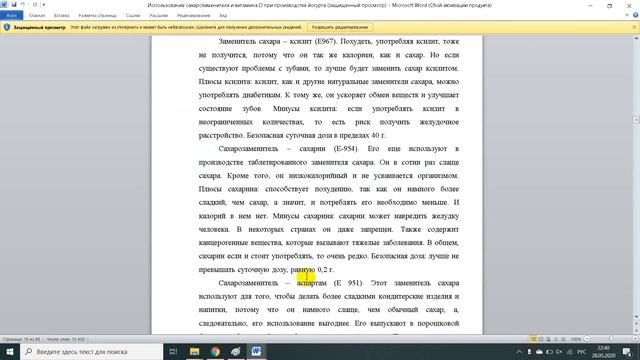This screenshot has width=640, height=360.
Task: Click the zoom in plus button
Action: [635, 339]
